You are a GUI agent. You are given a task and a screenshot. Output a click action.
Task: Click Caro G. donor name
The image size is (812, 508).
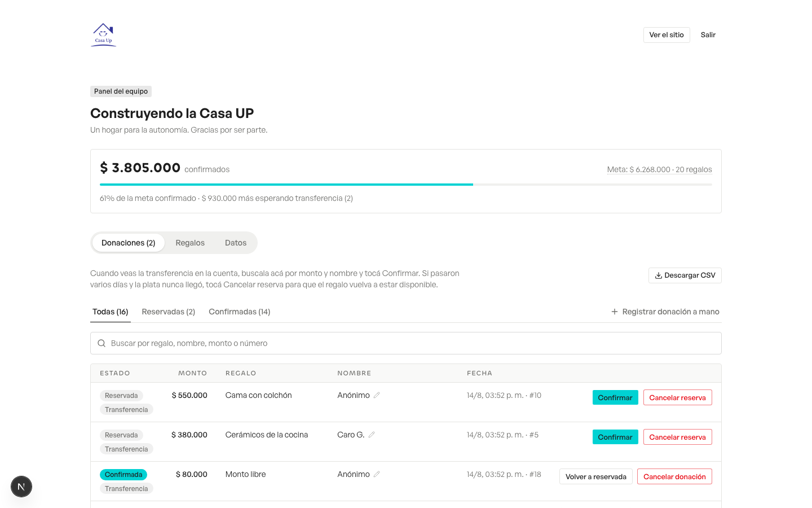tap(351, 435)
